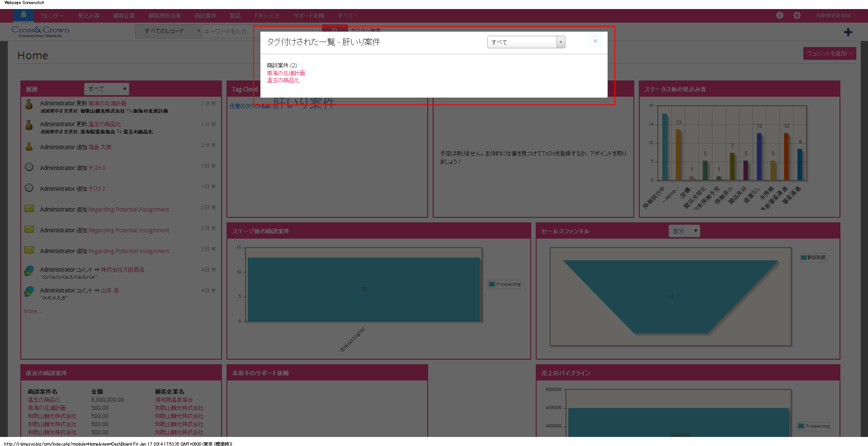
Task: Click the money bag icon beside 温玉の商品化 update
Action: point(29,125)
